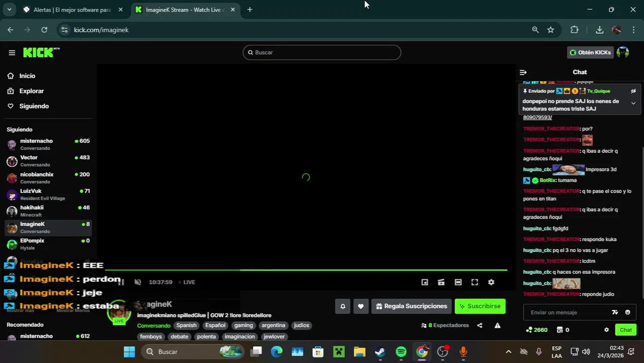Open mini player (picture-in-picture) icon
This screenshot has height=363, width=644.
point(425,282)
